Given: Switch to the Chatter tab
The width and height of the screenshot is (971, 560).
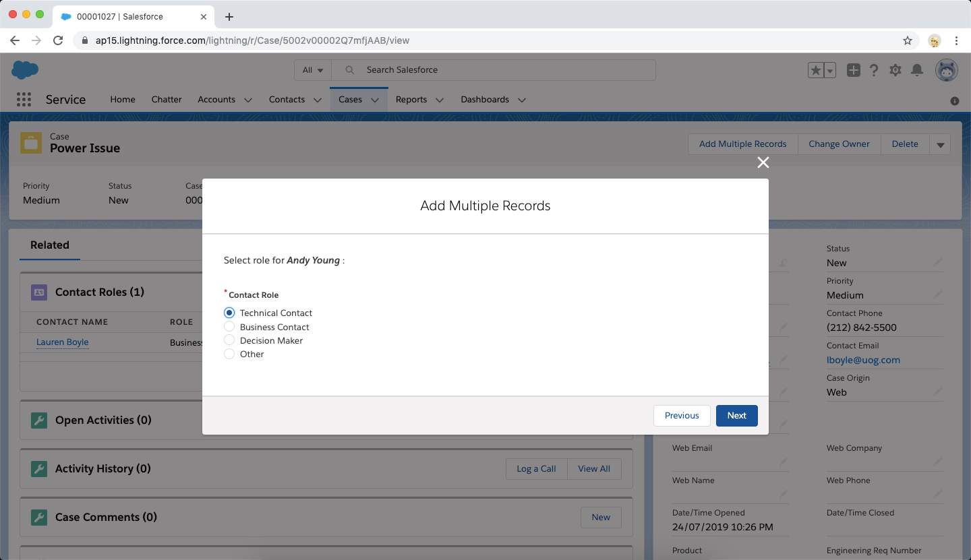Looking at the screenshot, I should point(167,100).
